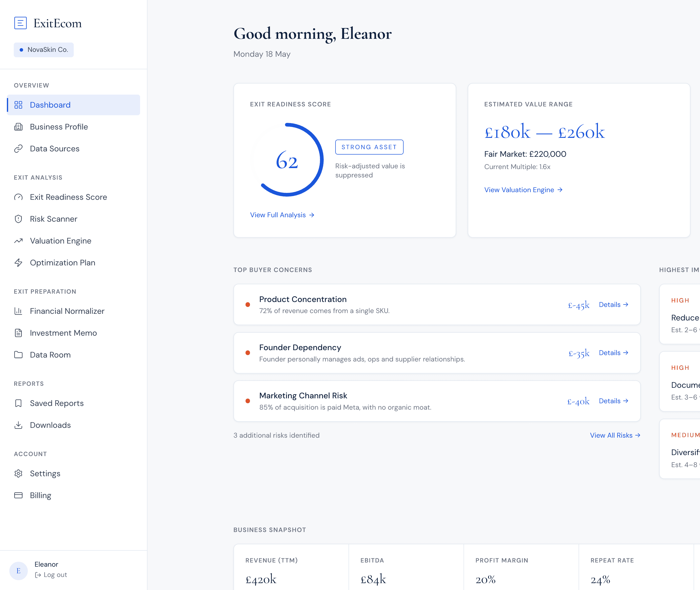Click the Valuation Engine trend icon
The height and width of the screenshot is (590, 700).
tap(18, 241)
